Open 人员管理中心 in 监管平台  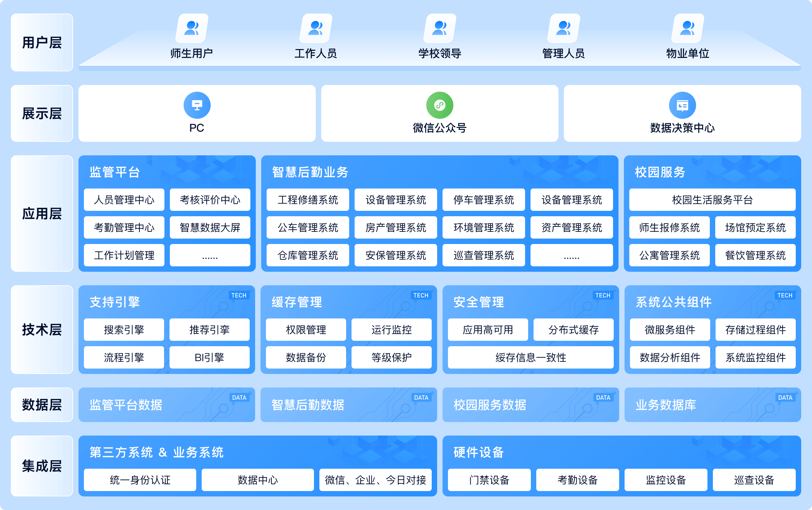point(124,200)
